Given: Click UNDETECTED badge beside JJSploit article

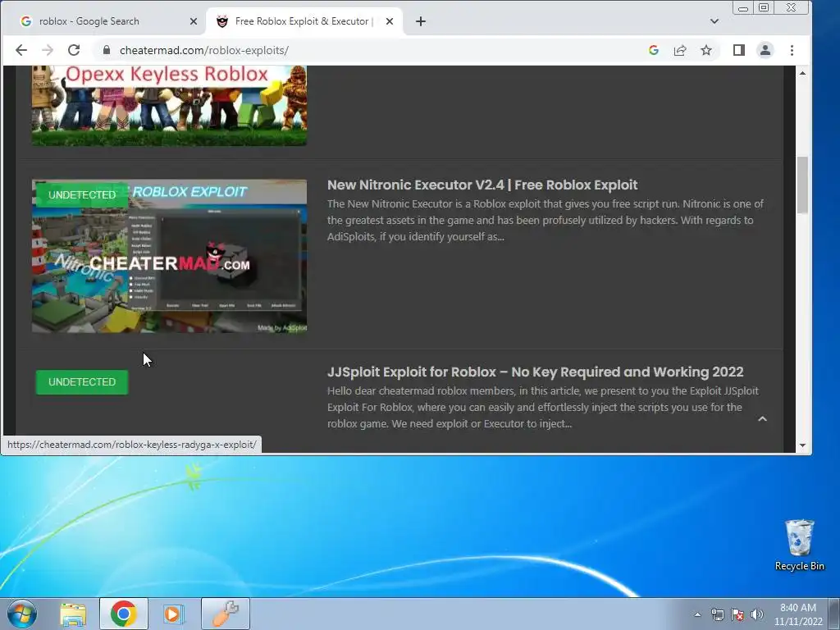Looking at the screenshot, I should [82, 382].
